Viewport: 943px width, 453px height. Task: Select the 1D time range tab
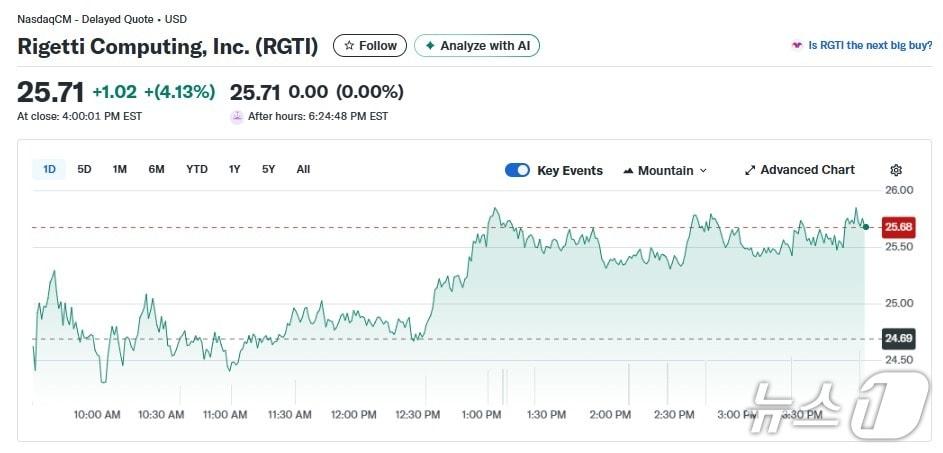[49, 169]
